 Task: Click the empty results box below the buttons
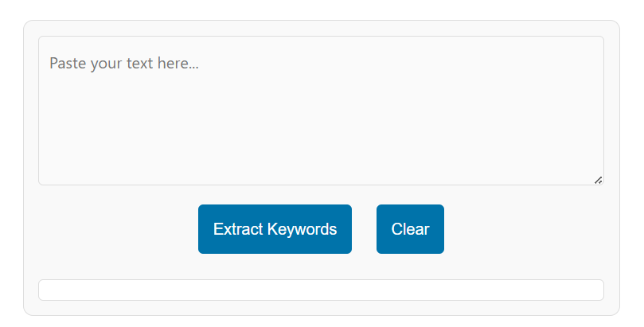tap(321, 290)
